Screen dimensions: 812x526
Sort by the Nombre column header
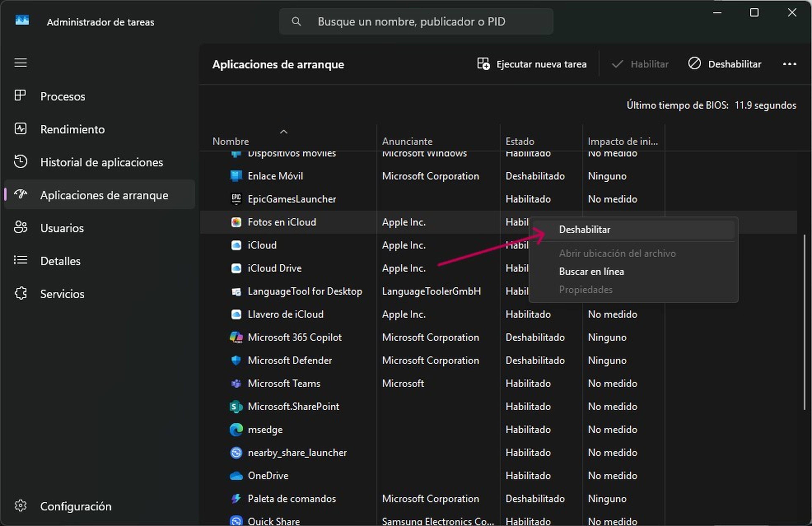tap(288, 138)
